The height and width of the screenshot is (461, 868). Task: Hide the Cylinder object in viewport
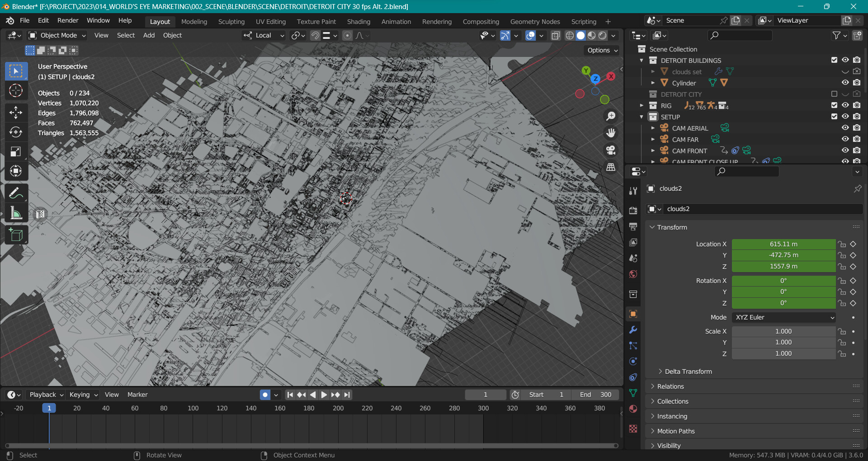845,83
